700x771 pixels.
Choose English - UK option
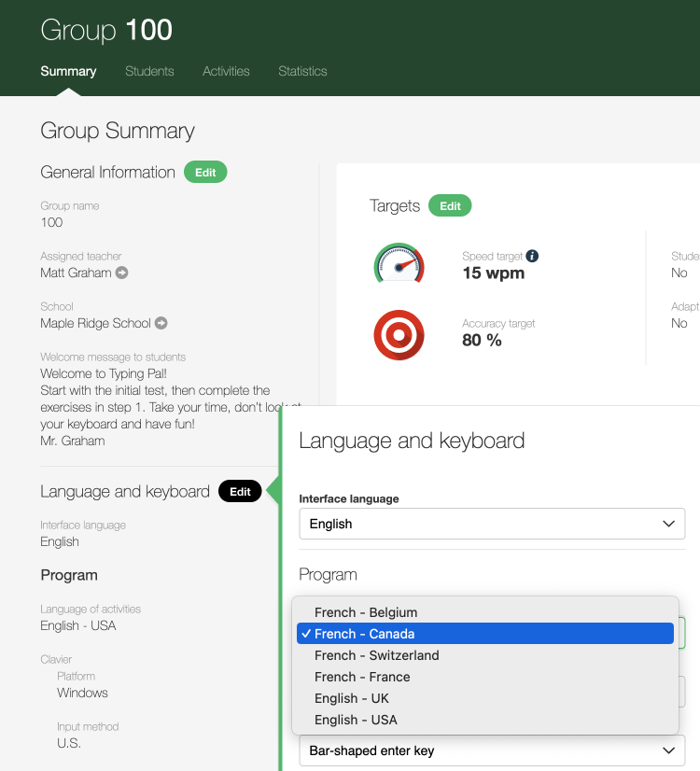coord(484,698)
